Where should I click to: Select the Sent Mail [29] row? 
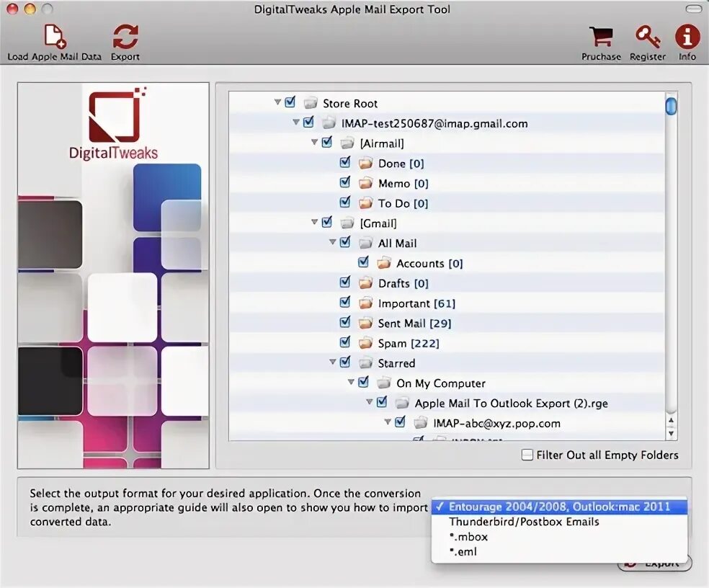point(447,323)
